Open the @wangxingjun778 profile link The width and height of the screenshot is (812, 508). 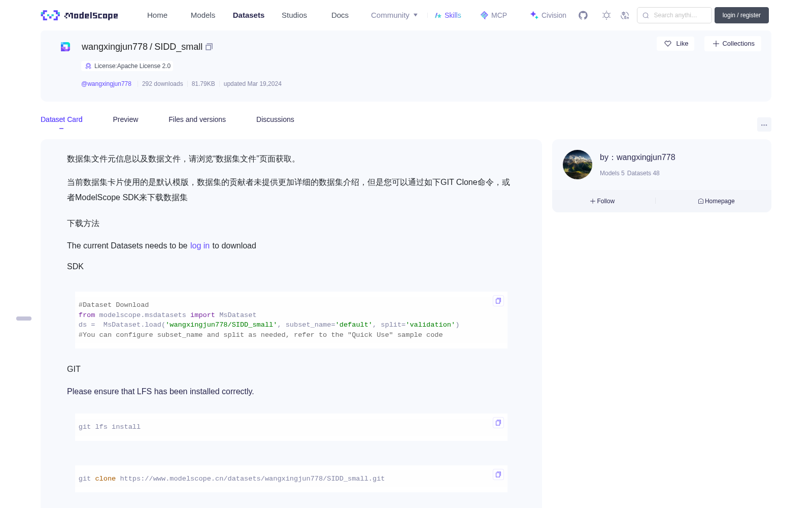pyautogui.click(x=106, y=84)
